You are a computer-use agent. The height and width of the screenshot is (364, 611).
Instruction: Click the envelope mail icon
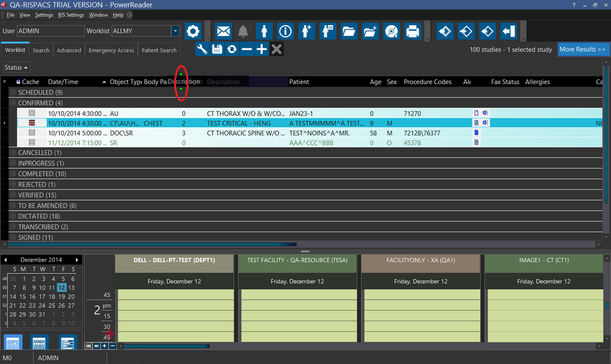[223, 31]
